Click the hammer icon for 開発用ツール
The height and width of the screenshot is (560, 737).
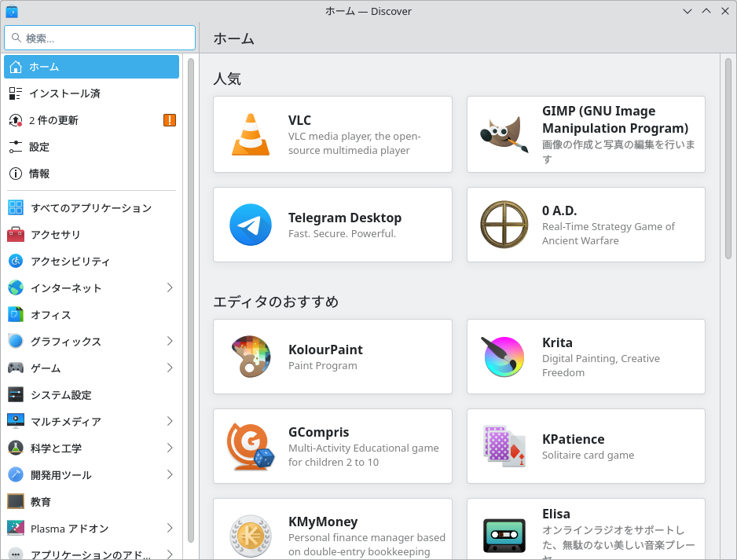point(16,474)
